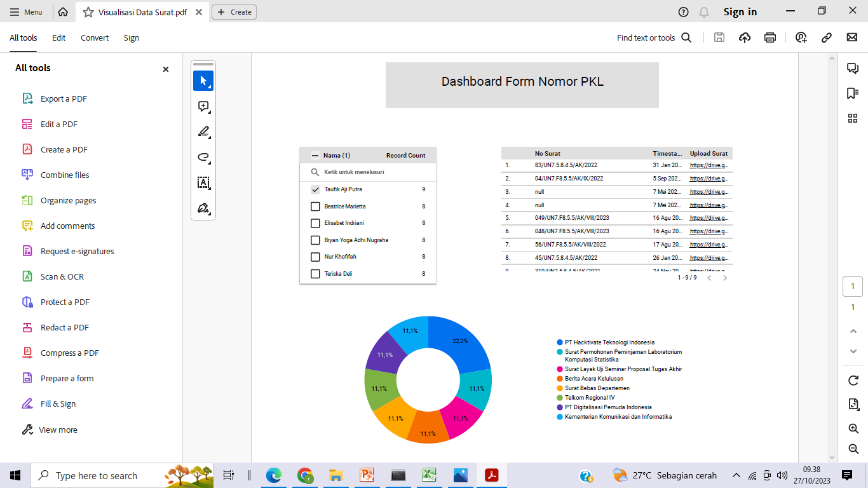Open the Edit tab
Image resolution: width=868 pixels, height=488 pixels.
(x=59, y=37)
